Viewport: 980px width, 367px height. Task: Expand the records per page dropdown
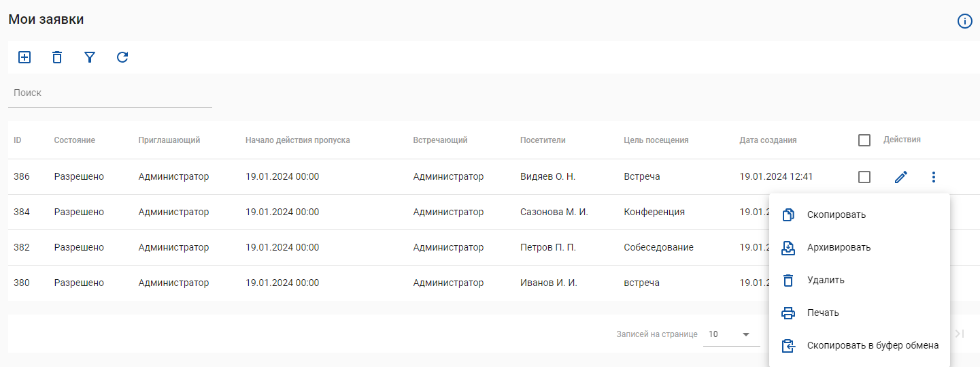pos(731,334)
